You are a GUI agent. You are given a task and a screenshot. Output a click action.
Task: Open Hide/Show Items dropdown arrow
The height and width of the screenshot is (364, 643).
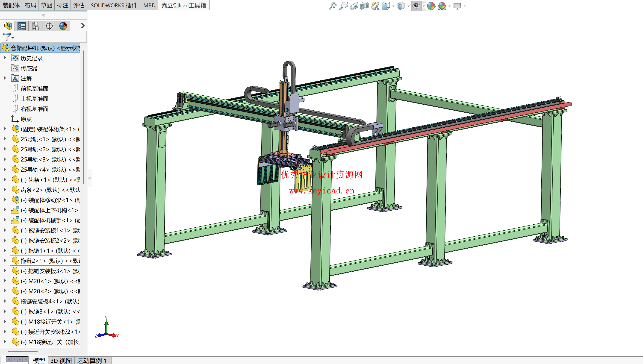click(424, 6)
